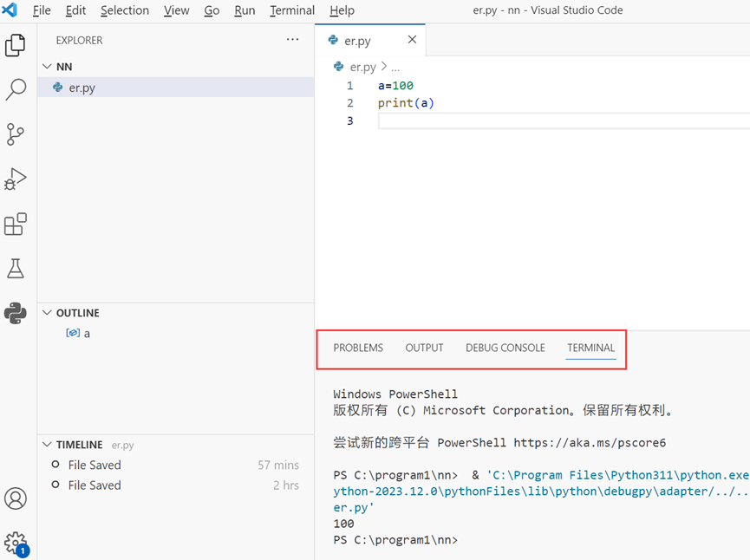
Task: Click Python file icon in er.py tab
Action: (x=334, y=40)
